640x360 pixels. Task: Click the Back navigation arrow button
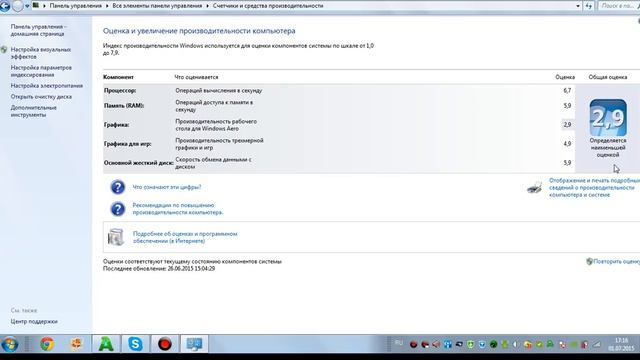(x=4, y=6)
